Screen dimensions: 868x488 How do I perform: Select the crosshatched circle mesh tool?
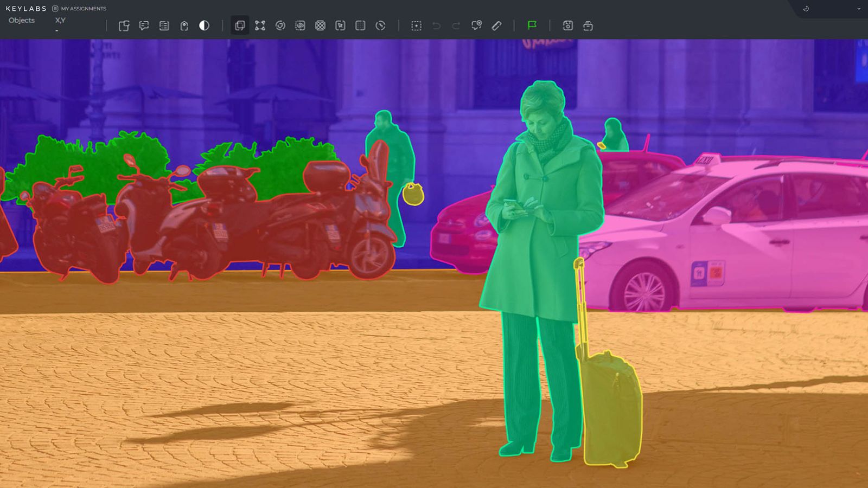(x=320, y=25)
